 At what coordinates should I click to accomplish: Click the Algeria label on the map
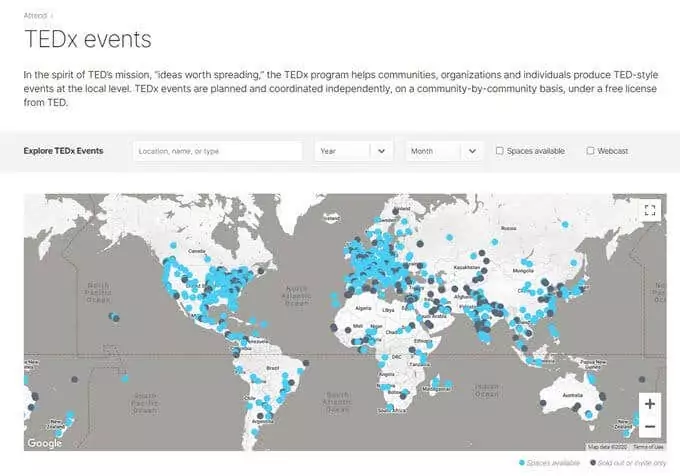click(x=363, y=308)
